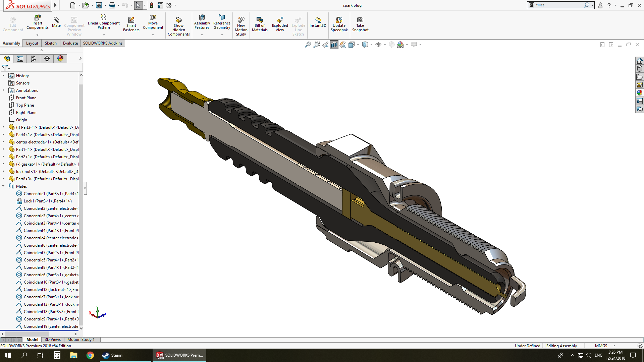
Task: Click Update Speedpak
Action: (x=339, y=24)
